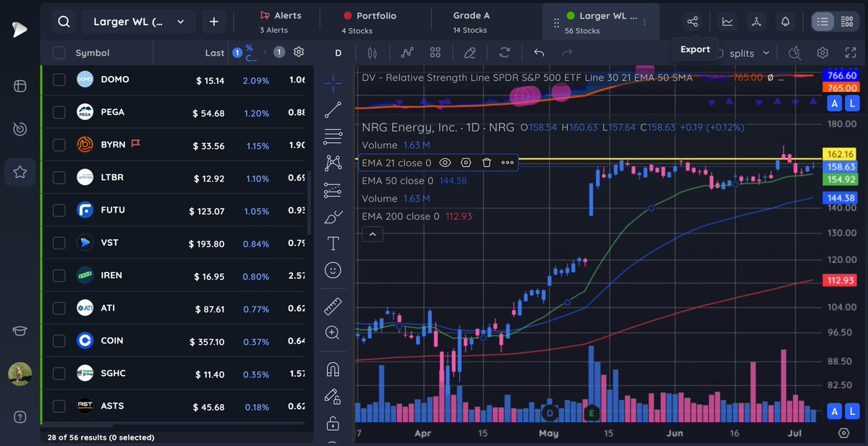The width and height of the screenshot is (868, 446).
Task: Click the chart axis settings icon at bottom right
Action: 843,433
